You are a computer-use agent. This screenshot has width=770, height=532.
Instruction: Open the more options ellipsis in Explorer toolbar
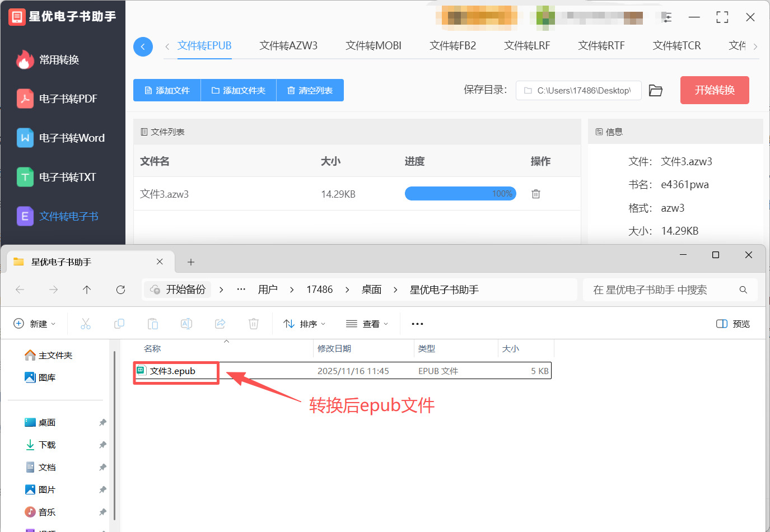[417, 324]
